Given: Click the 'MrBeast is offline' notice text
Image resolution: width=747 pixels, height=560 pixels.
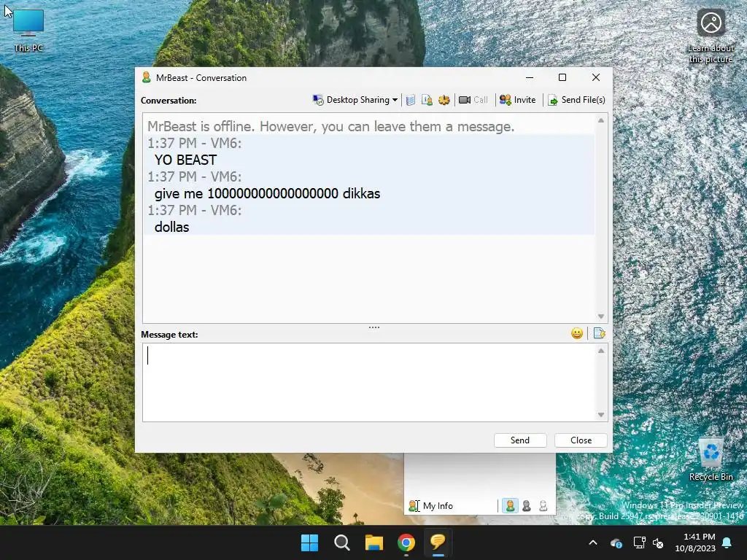Looking at the screenshot, I should click(330, 127).
